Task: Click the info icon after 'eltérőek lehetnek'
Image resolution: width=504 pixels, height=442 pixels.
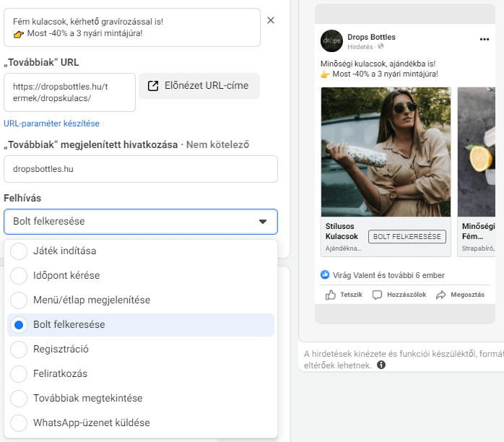Action: pos(381,365)
